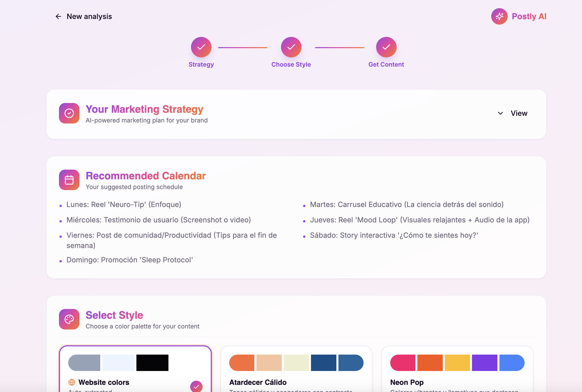Screen dimensions: 582x392
Task: Click the Recommended Calendar calendar icon
Action: [69, 180]
